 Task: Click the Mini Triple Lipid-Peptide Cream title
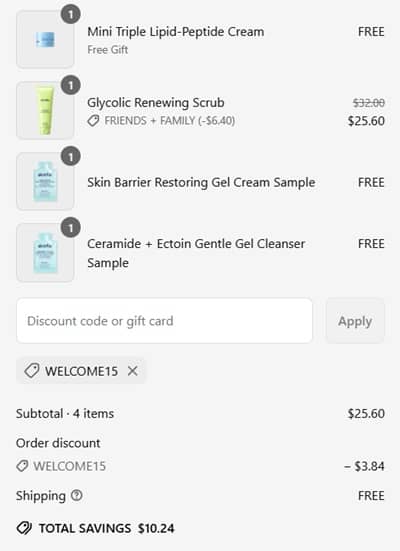(x=175, y=32)
